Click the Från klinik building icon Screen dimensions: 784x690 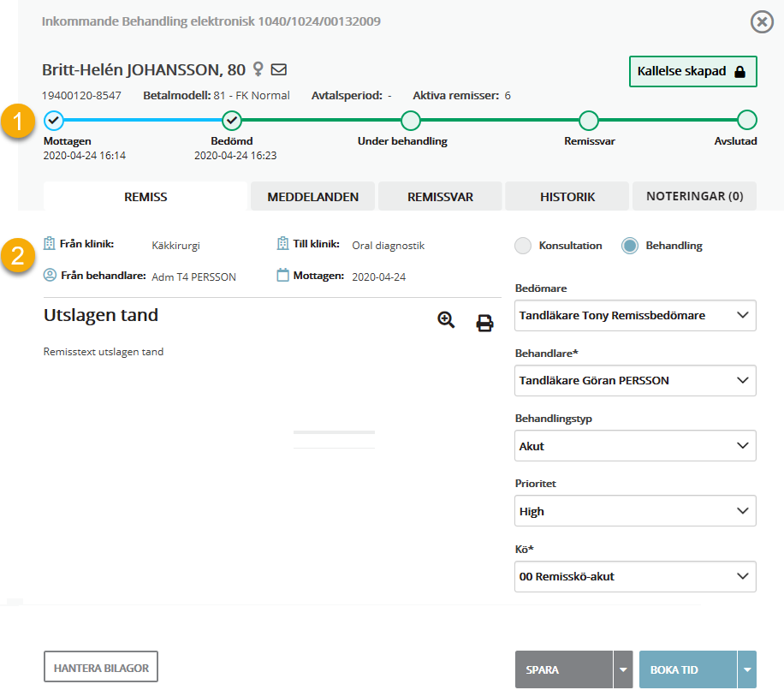[50, 244]
